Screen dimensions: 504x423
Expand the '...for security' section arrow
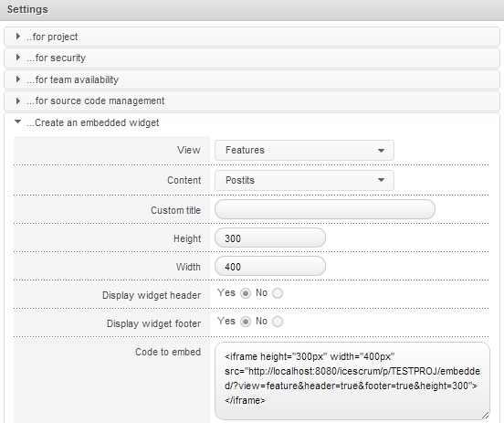tap(18, 58)
